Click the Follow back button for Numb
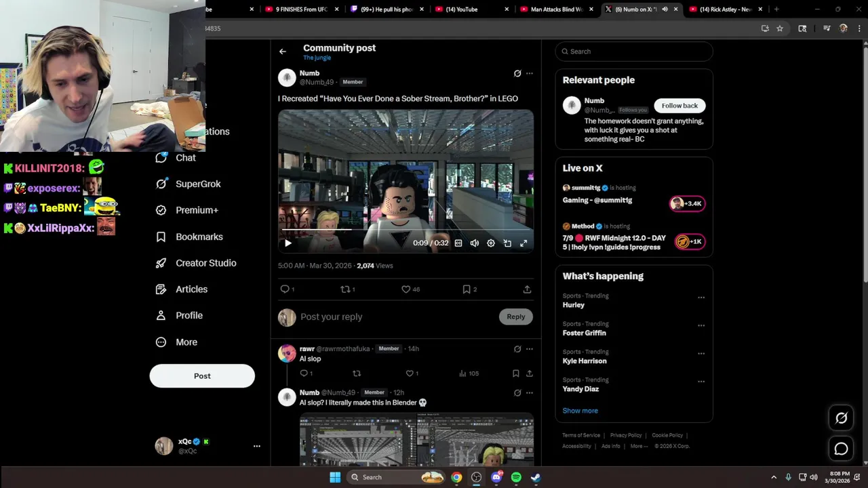 [x=679, y=106]
